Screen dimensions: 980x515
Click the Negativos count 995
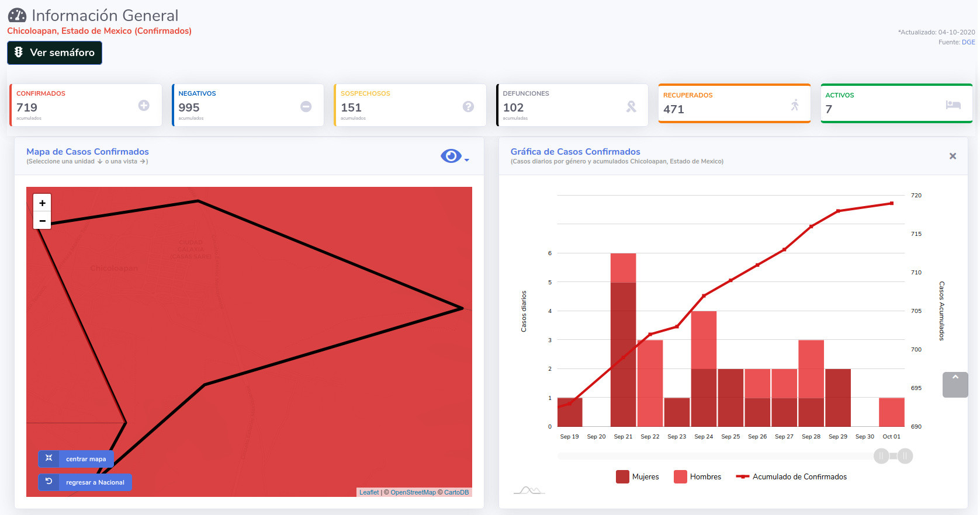point(189,107)
